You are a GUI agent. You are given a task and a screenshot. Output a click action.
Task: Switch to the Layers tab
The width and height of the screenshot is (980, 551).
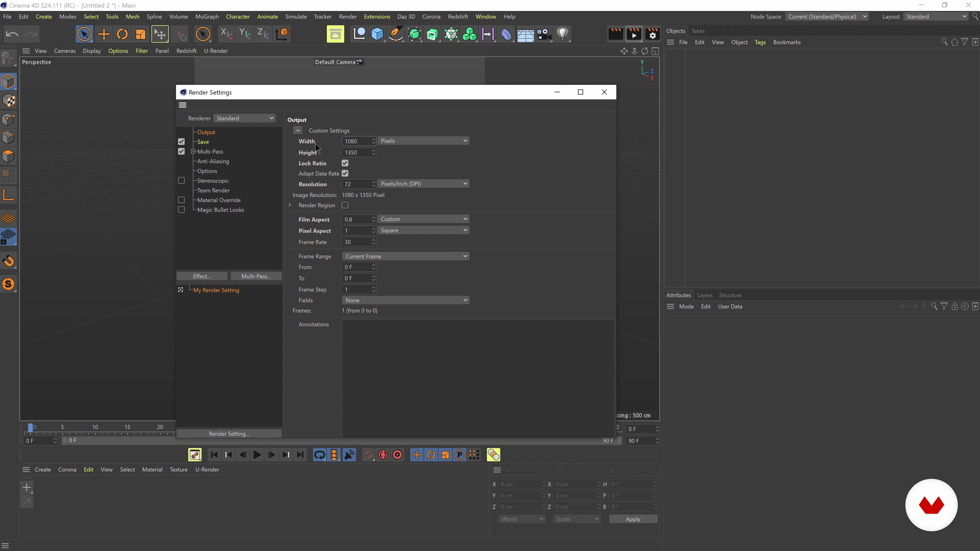point(705,295)
